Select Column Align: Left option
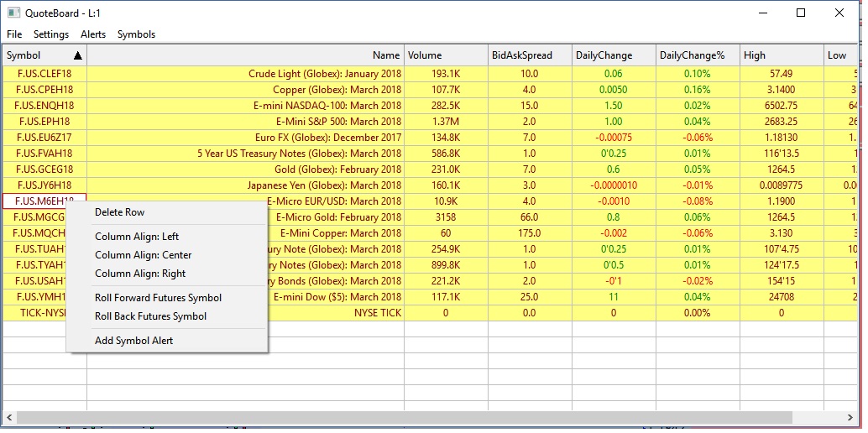868x433 pixels. point(167,237)
